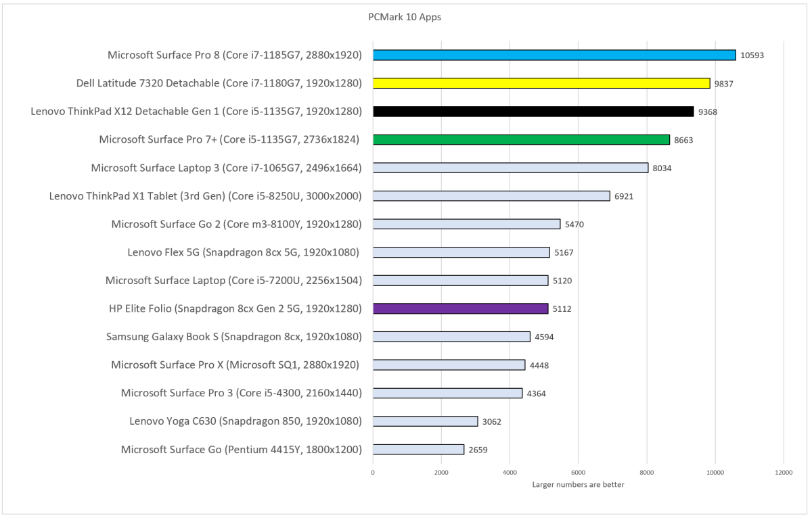
Task: Click the 5470 data label
Action: pyautogui.click(x=574, y=225)
